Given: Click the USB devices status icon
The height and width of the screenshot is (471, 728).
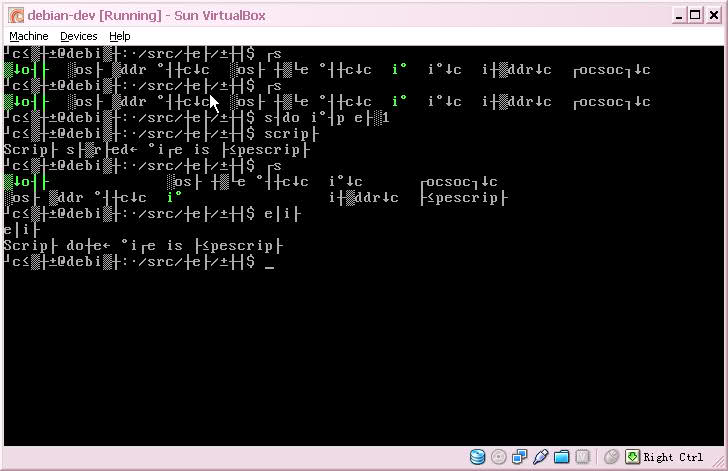Looking at the screenshot, I should (540, 457).
